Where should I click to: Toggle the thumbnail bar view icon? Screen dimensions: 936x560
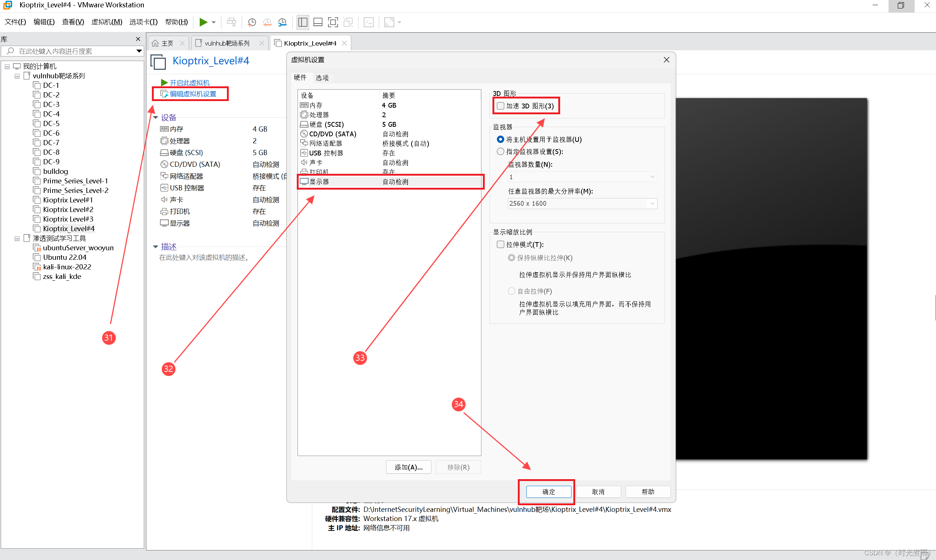pyautogui.click(x=318, y=22)
